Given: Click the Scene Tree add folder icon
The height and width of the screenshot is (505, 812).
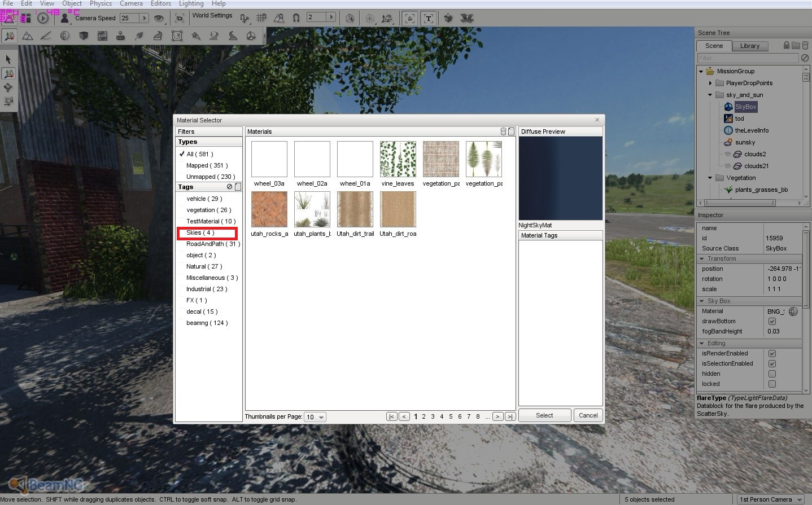Looking at the screenshot, I should [796, 45].
